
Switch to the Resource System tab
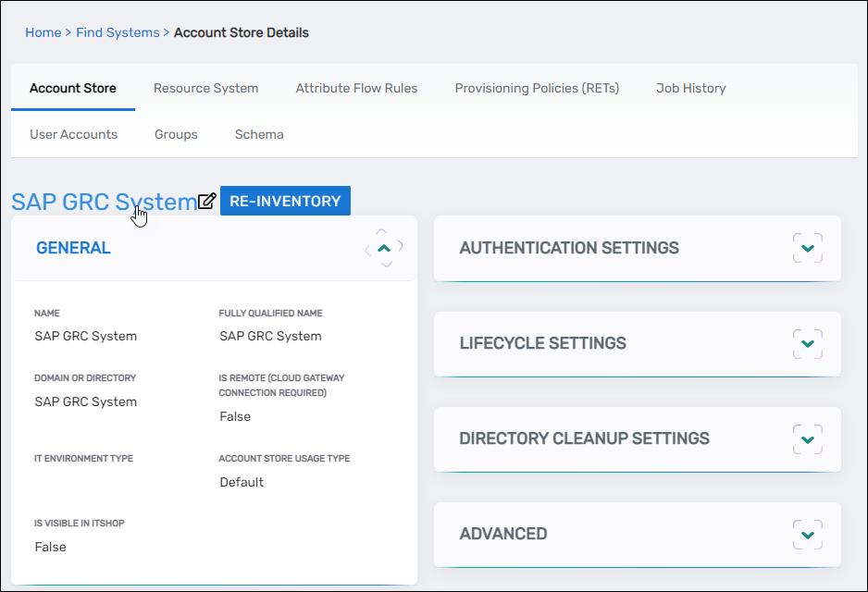205,89
